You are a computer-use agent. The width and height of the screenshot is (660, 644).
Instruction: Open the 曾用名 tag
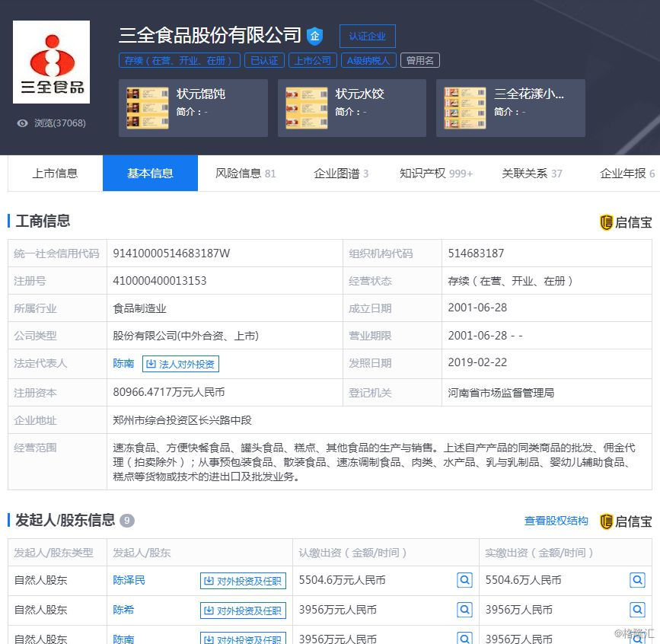tap(419, 61)
